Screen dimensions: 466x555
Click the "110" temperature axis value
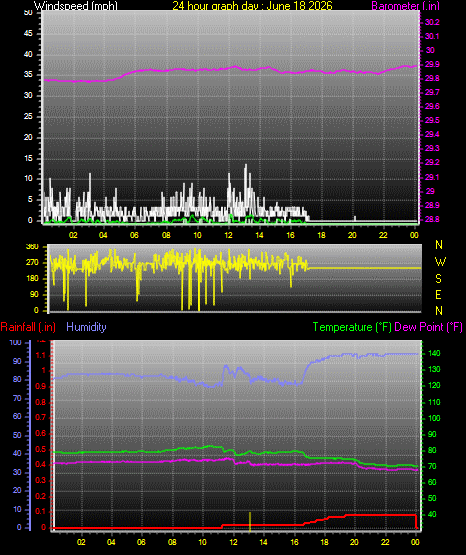click(434, 402)
